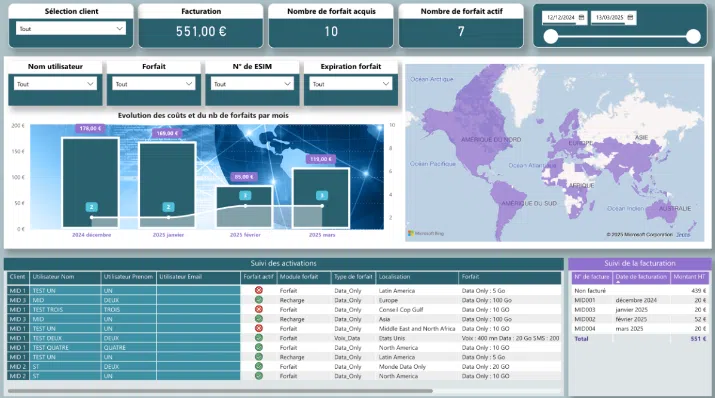Select the MID004 invoice row

tap(640, 328)
